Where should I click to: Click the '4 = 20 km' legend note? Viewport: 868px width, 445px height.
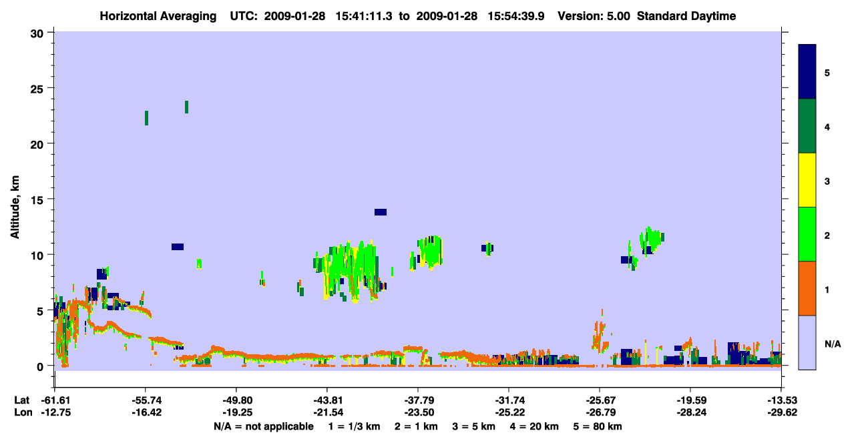click(x=535, y=426)
